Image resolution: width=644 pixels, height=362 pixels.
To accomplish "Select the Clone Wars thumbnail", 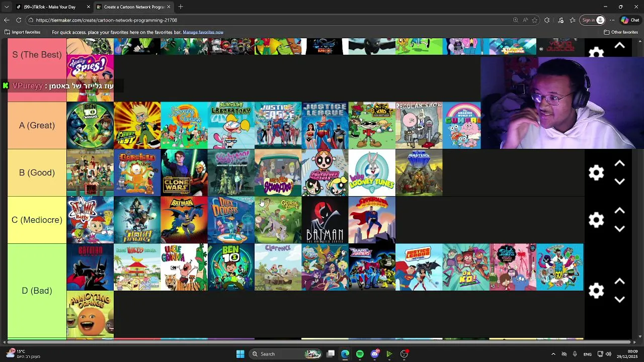I will 184,173.
